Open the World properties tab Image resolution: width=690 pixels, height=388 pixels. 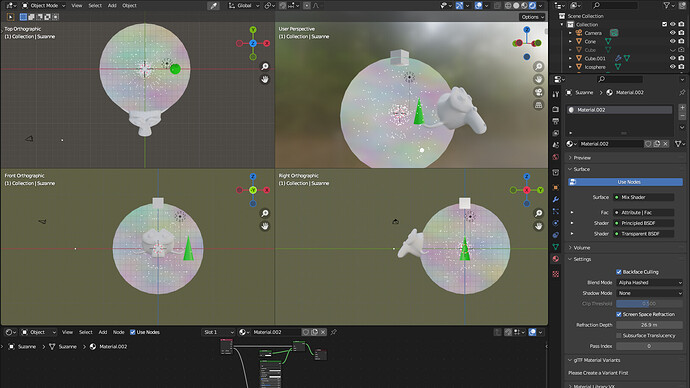click(x=556, y=157)
